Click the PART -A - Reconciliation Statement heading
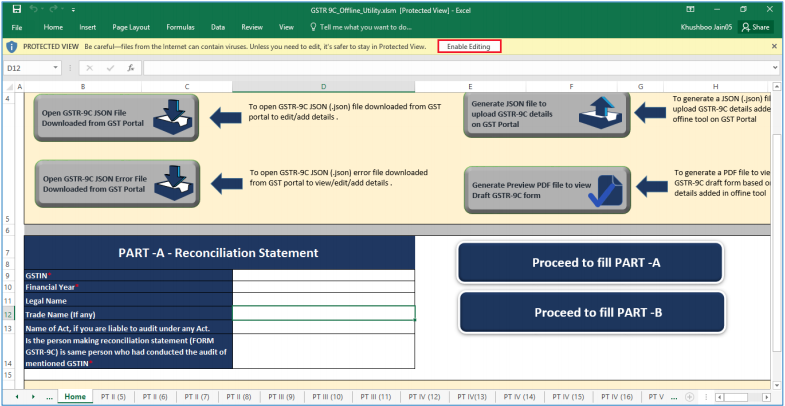The image size is (785, 406). 218,253
